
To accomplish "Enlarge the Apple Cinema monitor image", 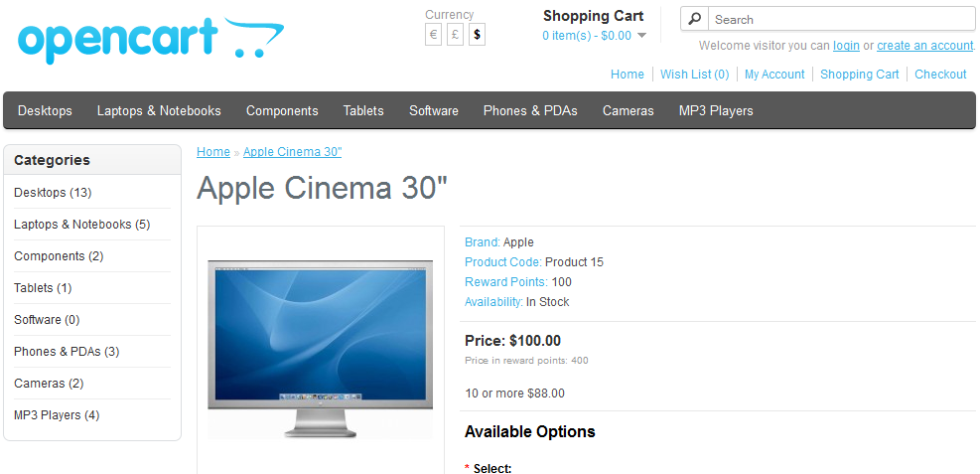I will (x=320, y=349).
